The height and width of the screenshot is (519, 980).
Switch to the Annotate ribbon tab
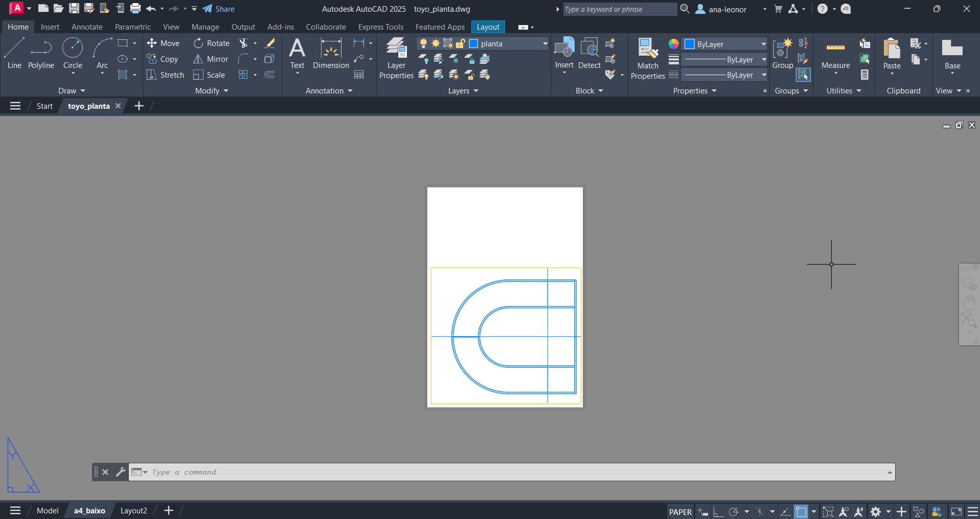(87, 27)
